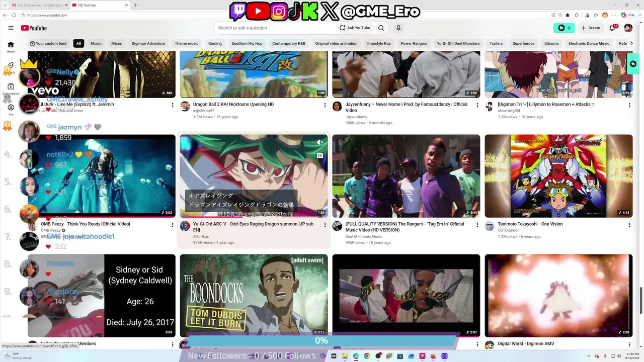The width and height of the screenshot is (644, 362).
Task: Click the search magnifier button
Action: click(x=381, y=28)
